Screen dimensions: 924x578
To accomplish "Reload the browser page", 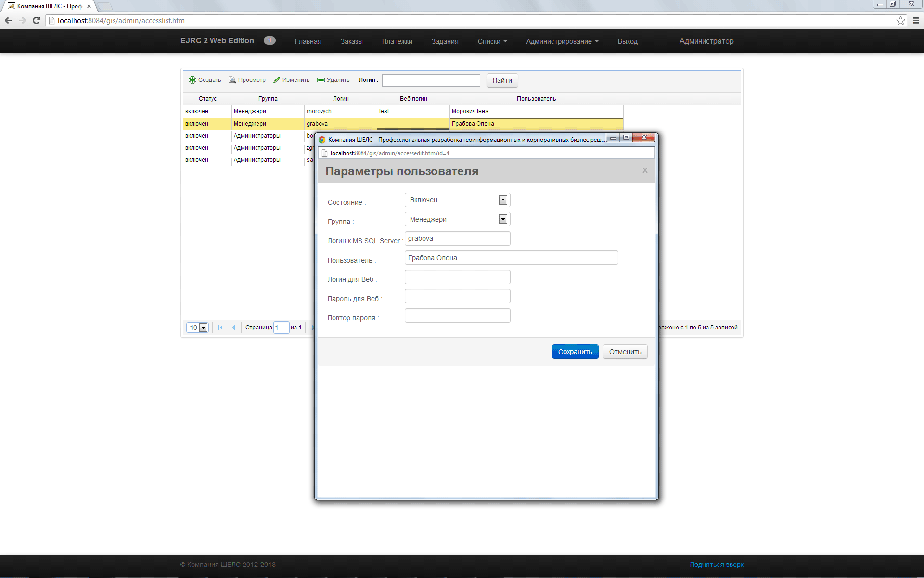I will [36, 20].
